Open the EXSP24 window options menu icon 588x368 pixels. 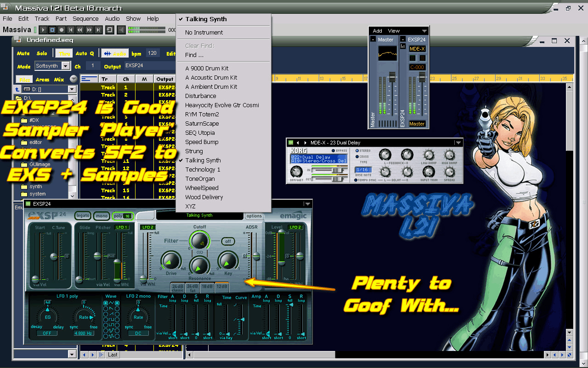click(307, 204)
